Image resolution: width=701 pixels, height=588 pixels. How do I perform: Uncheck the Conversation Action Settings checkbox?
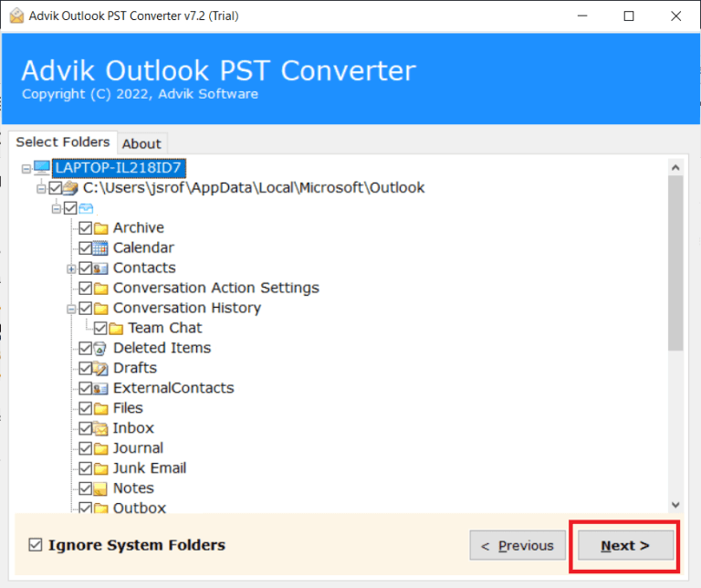[x=86, y=288]
